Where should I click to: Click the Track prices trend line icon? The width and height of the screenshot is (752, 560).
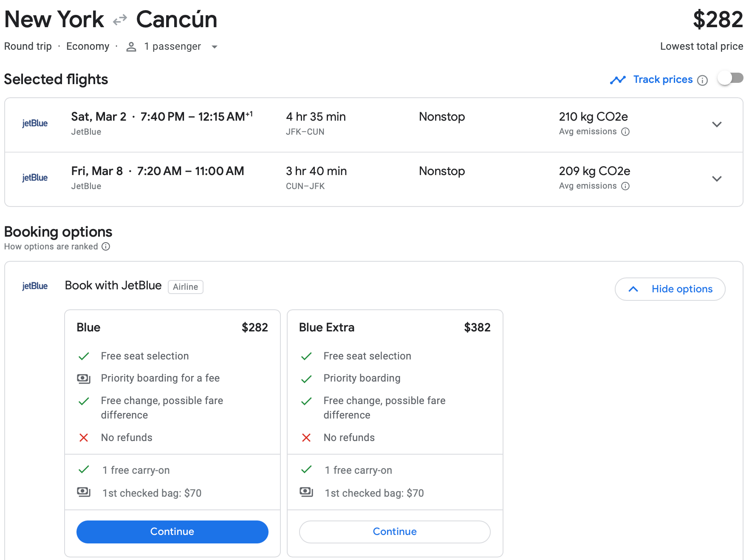point(618,80)
